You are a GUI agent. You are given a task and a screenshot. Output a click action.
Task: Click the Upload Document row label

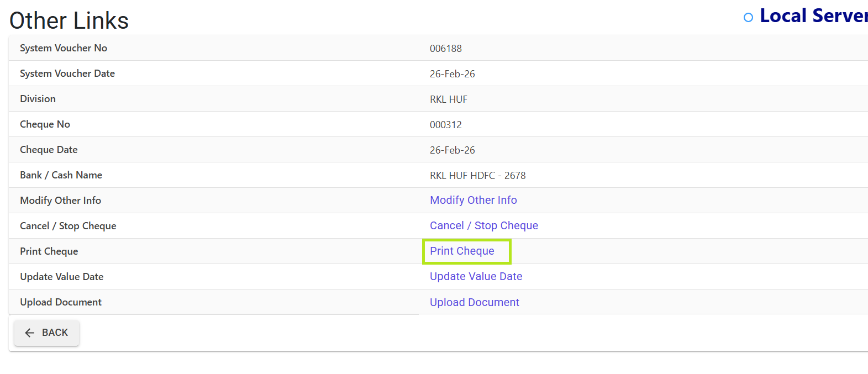pyautogui.click(x=61, y=302)
